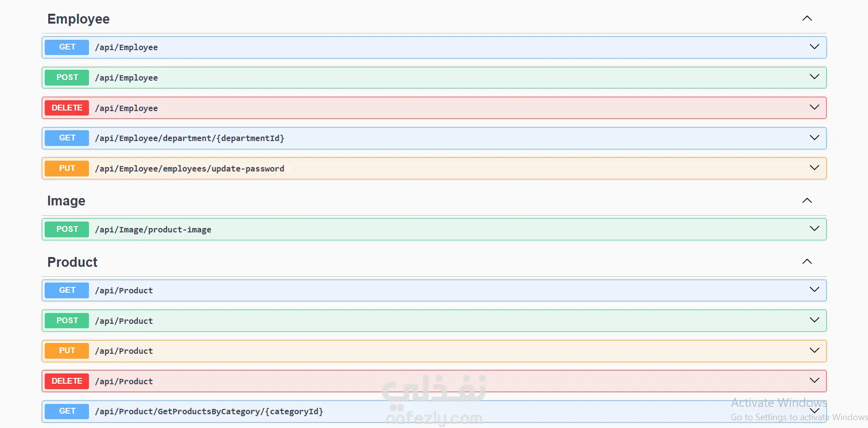Click the /api/Product path in the PUT row

point(124,351)
